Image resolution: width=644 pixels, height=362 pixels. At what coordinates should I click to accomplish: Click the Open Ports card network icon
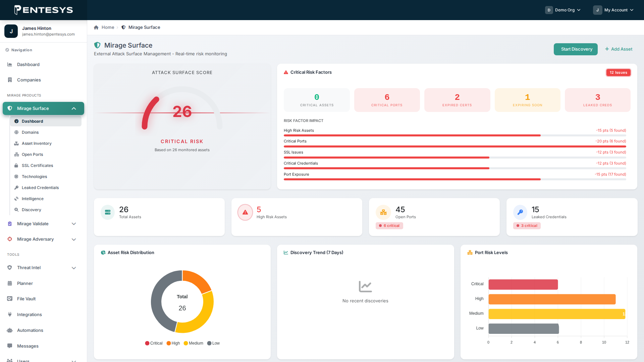pos(383,212)
